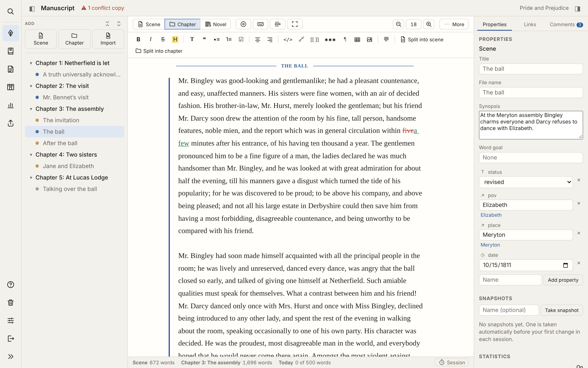
Task: Select the manuscript pen-nib sidebar icon
Action: 10,33
